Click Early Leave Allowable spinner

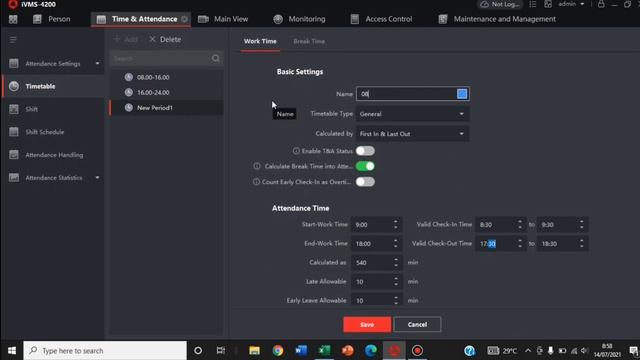click(396, 300)
